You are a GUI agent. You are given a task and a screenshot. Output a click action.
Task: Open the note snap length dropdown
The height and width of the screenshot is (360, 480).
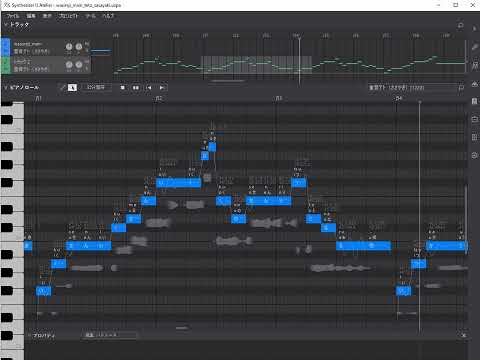coord(96,88)
